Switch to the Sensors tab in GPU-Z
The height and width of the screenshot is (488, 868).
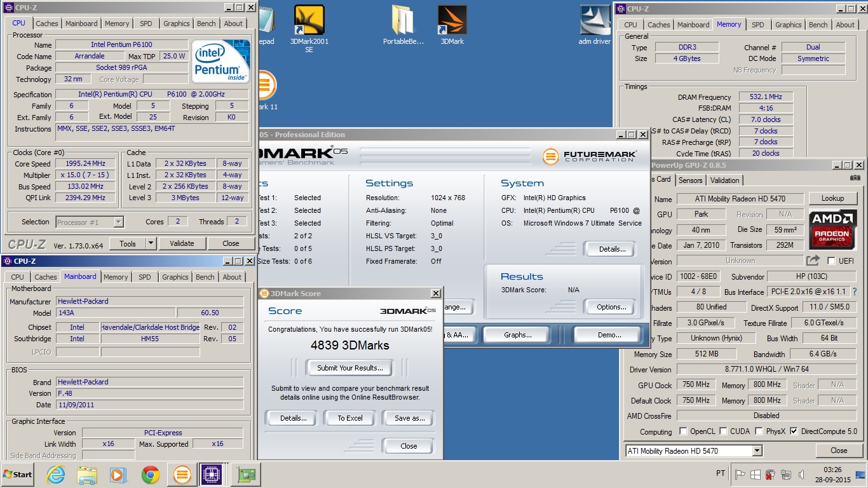click(x=691, y=180)
